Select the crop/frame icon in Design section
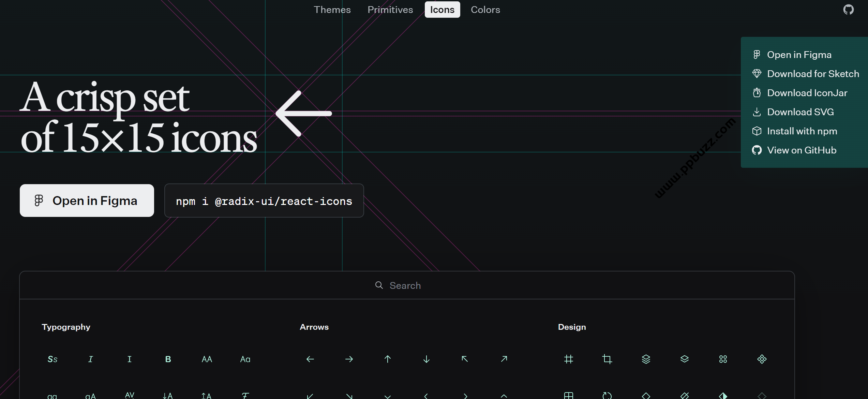The image size is (868, 399). click(x=607, y=359)
